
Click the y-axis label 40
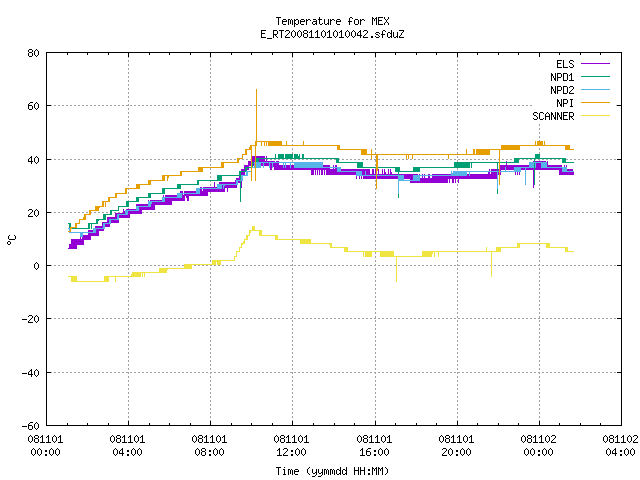[33, 160]
